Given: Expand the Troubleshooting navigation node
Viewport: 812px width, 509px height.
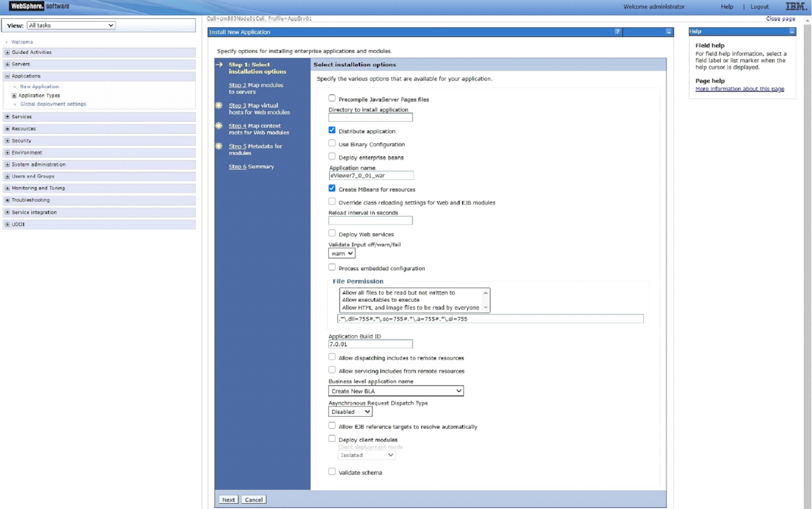Looking at the screenshot, I should point(7,200).
